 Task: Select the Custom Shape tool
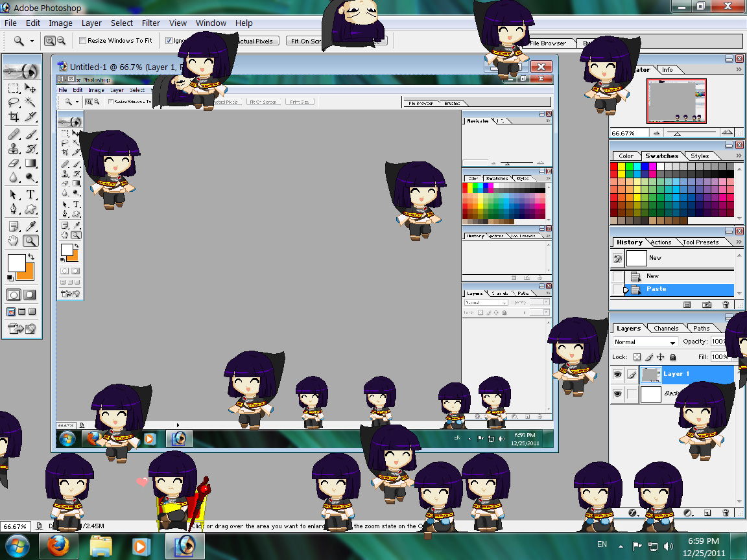coord(30,209)
